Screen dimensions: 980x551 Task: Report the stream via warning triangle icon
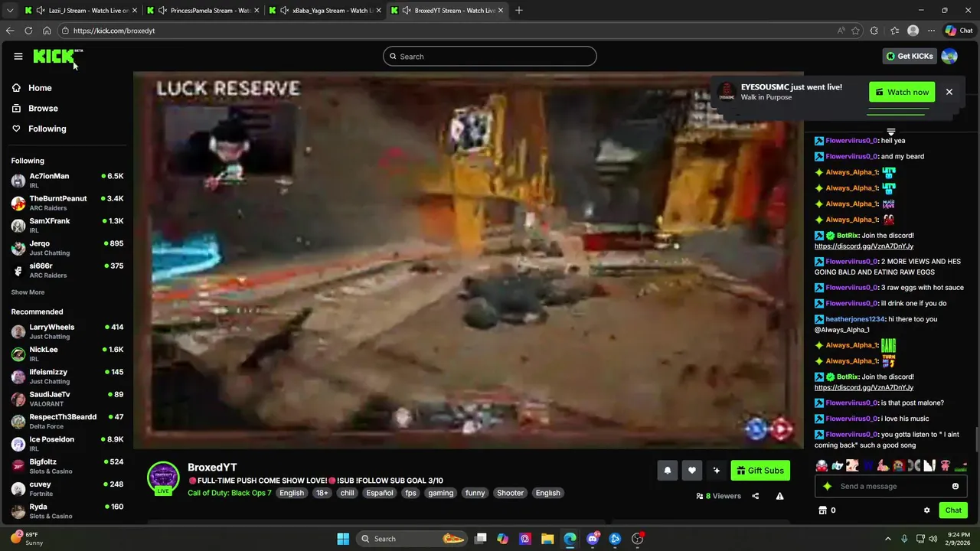click(x=779, y=496)
